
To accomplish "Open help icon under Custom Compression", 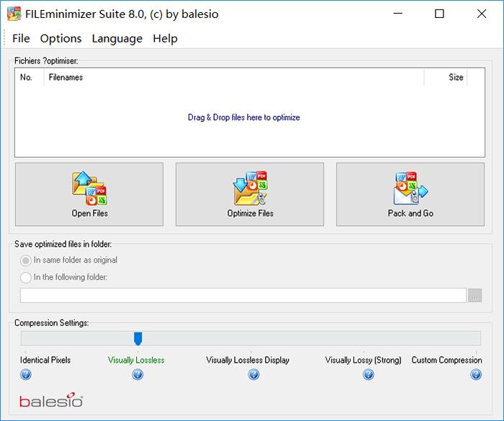I will tap(476, 374).
